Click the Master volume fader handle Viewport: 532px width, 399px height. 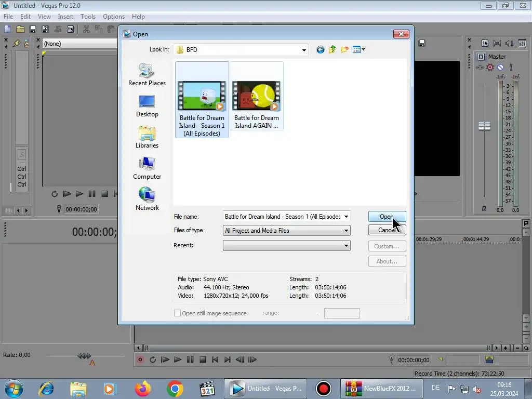484,126
